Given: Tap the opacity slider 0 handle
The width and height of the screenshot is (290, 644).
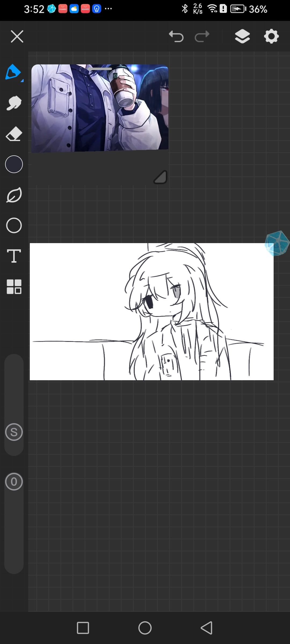Looking at the screenshot, I should (x=14, y=482).
